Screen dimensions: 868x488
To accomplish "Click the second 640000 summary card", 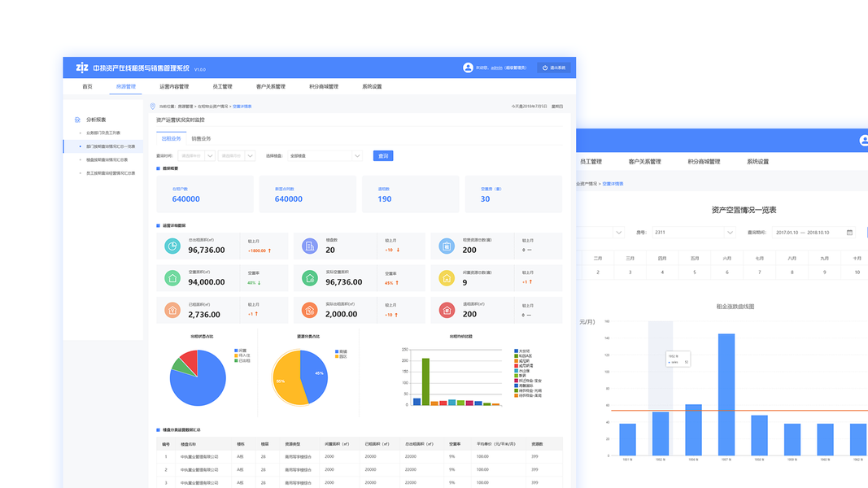I will (x=308, y=194).
